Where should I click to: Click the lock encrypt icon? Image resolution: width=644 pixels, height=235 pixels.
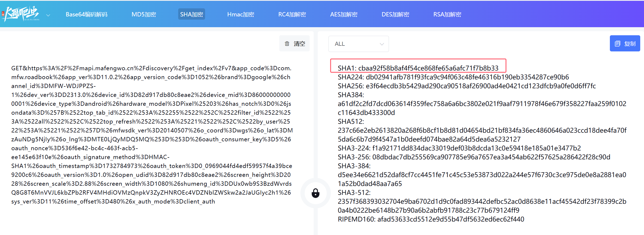316,193
